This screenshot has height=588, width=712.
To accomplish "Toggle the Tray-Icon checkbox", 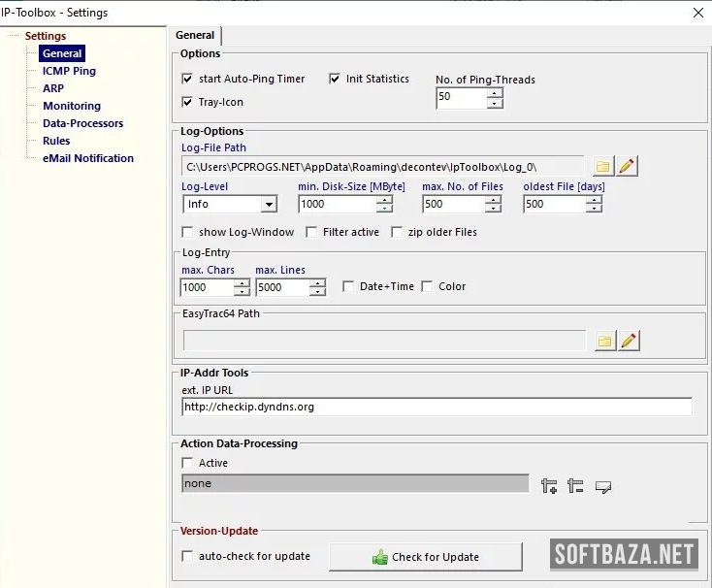I will [188, 102].
